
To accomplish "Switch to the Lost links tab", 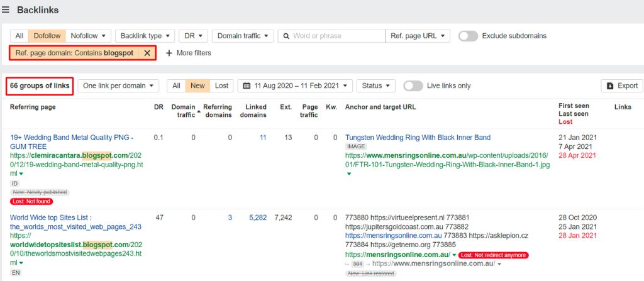I will [221, 85].
